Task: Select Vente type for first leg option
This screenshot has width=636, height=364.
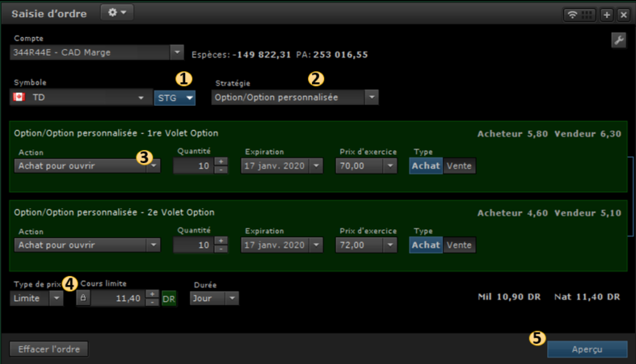Action: (x=459, y=165)
